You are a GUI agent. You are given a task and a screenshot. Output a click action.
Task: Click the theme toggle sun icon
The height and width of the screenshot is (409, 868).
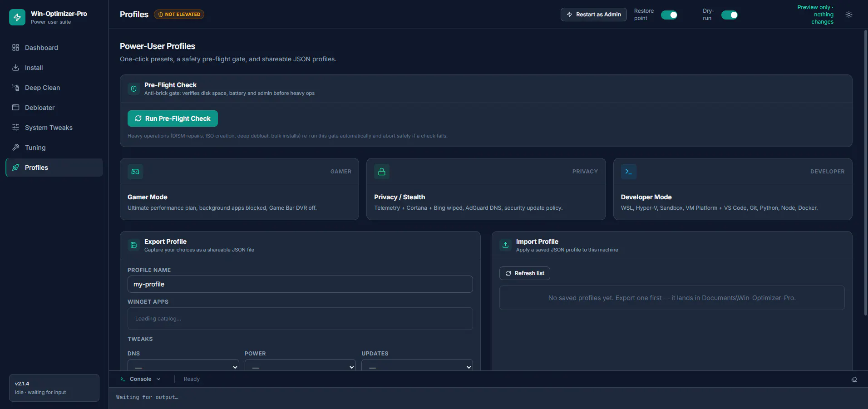click(x=849, y=15)
